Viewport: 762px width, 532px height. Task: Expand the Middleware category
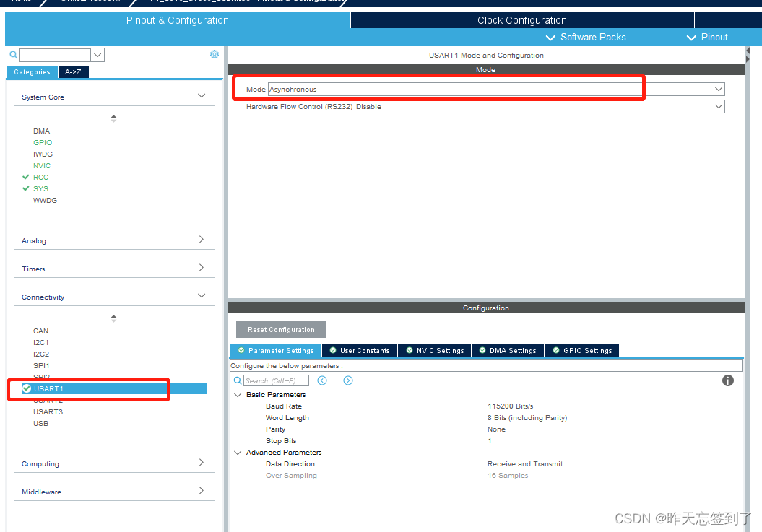click(202, 490)
